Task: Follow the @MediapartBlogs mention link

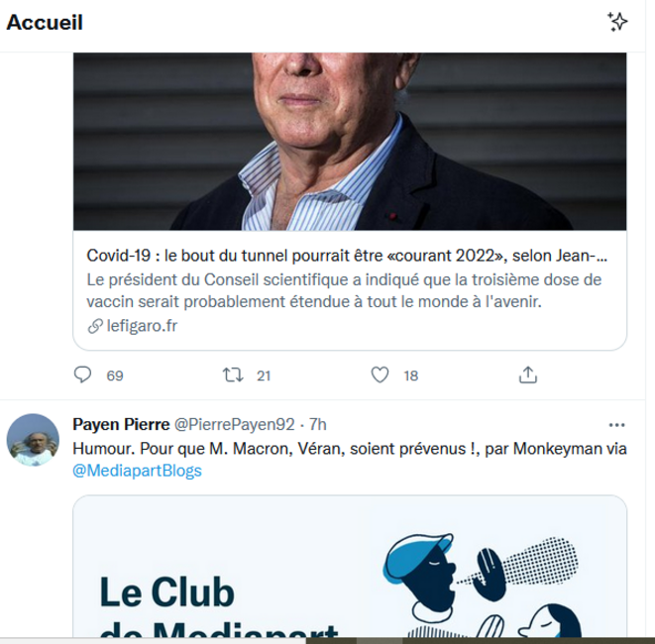Action: [x=137, y=471]
